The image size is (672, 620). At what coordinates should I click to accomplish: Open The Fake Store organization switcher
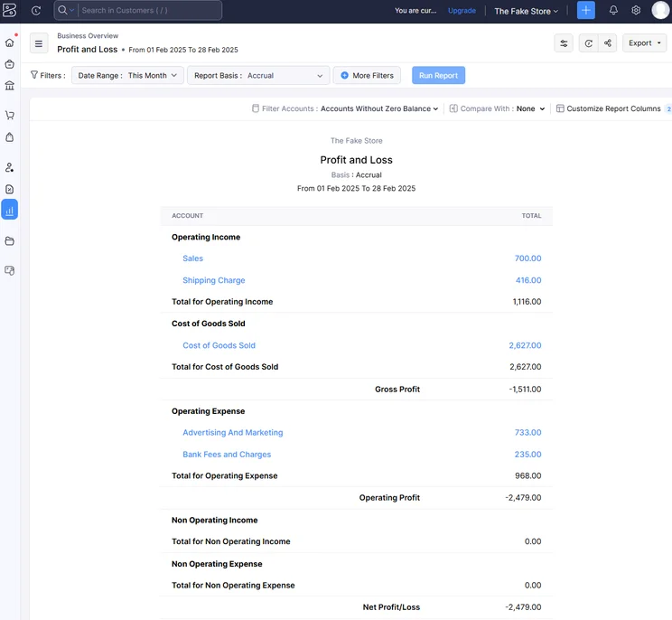tap(526, 11)
